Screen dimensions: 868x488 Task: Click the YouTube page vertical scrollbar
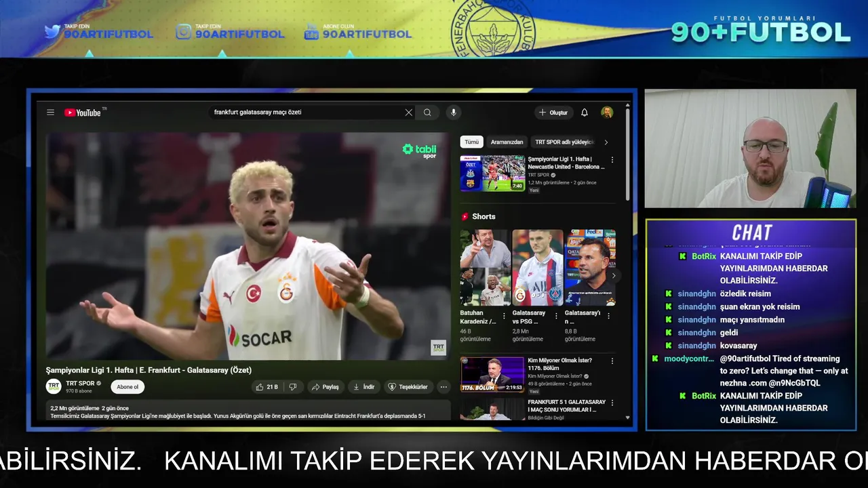(x=627, y=156)
